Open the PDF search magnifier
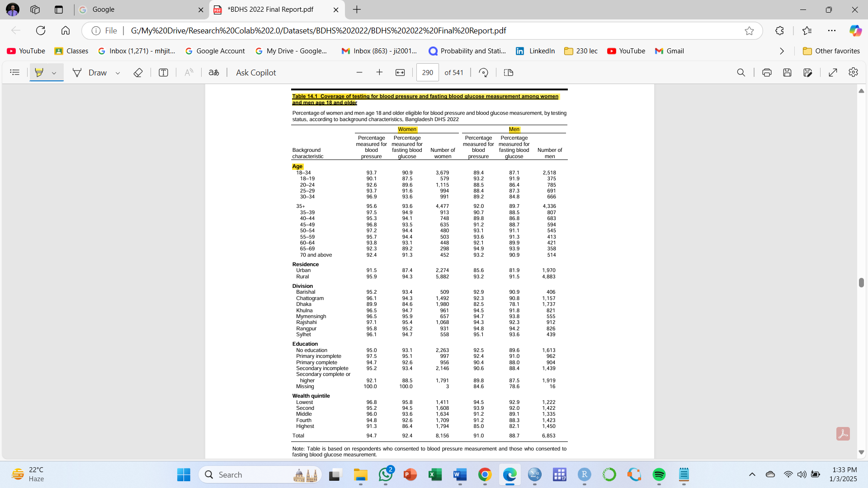Viewport: 868px width, 488px height. (741, 72)
